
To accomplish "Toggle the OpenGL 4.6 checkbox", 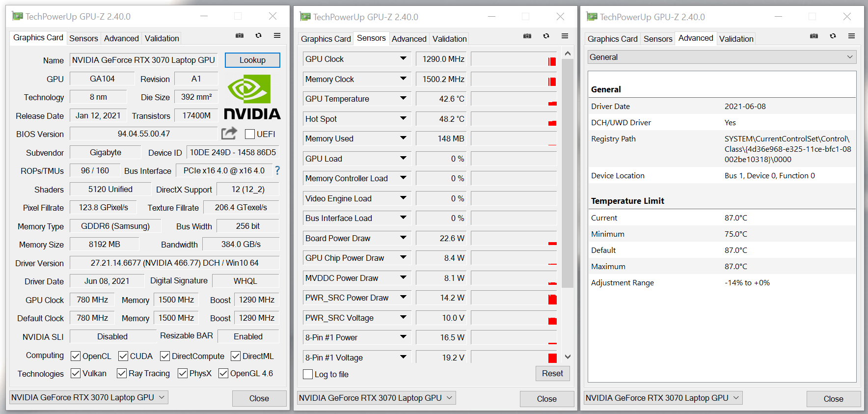I will (x=223, y=373).
